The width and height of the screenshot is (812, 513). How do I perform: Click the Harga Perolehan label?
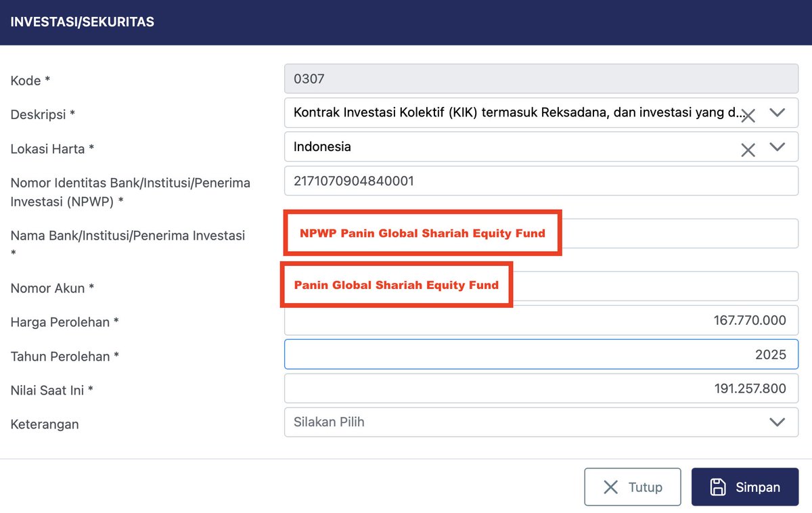coord(65,322)
